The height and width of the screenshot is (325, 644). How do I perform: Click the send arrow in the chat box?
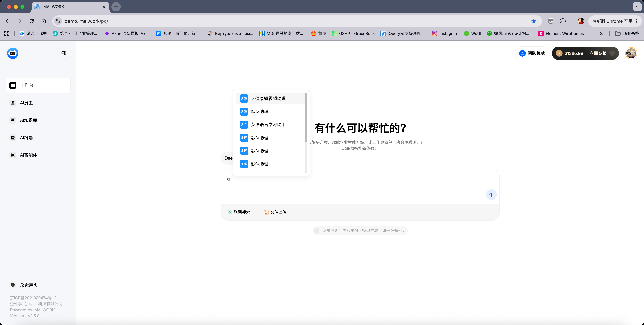pos(491,195)
